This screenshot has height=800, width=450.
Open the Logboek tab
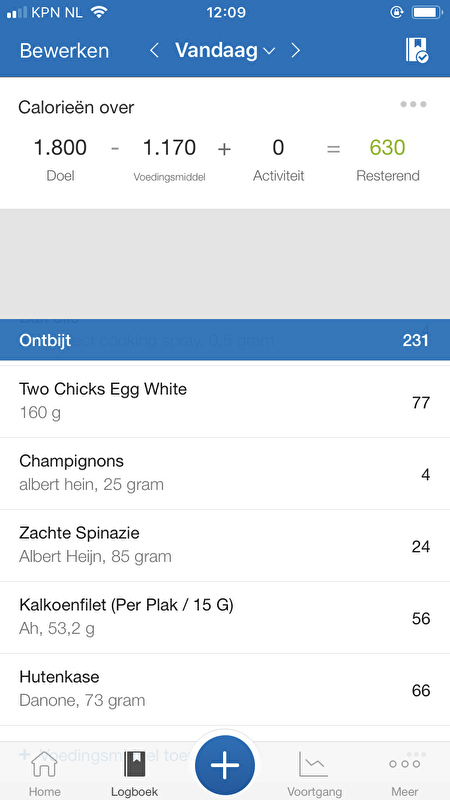point(134,773)
